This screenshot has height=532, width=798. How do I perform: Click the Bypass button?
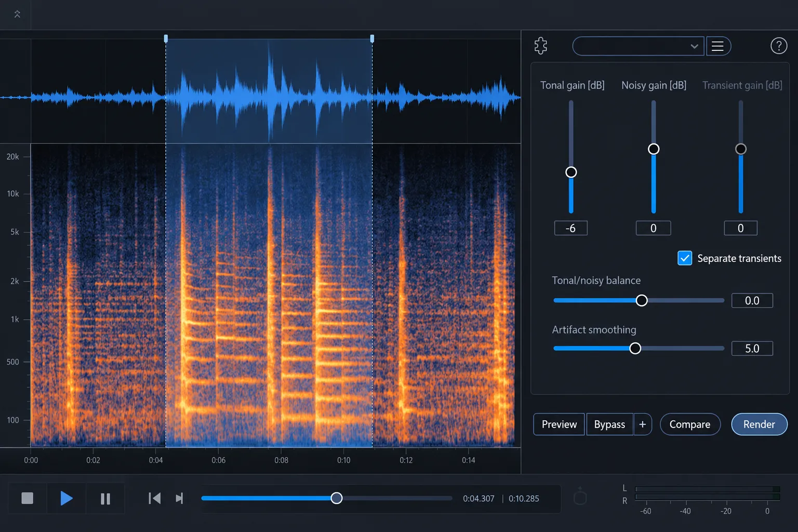[x=609, y=424]
